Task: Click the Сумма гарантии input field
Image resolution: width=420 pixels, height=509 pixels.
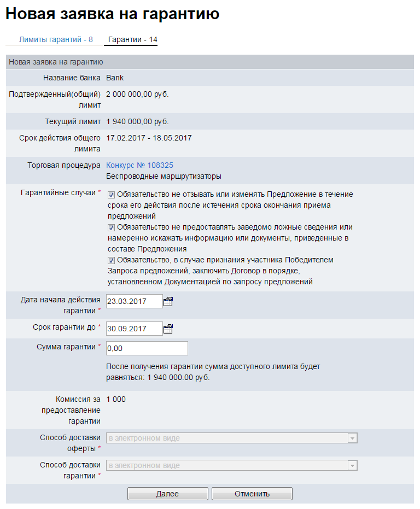Action: click(147, 348)
